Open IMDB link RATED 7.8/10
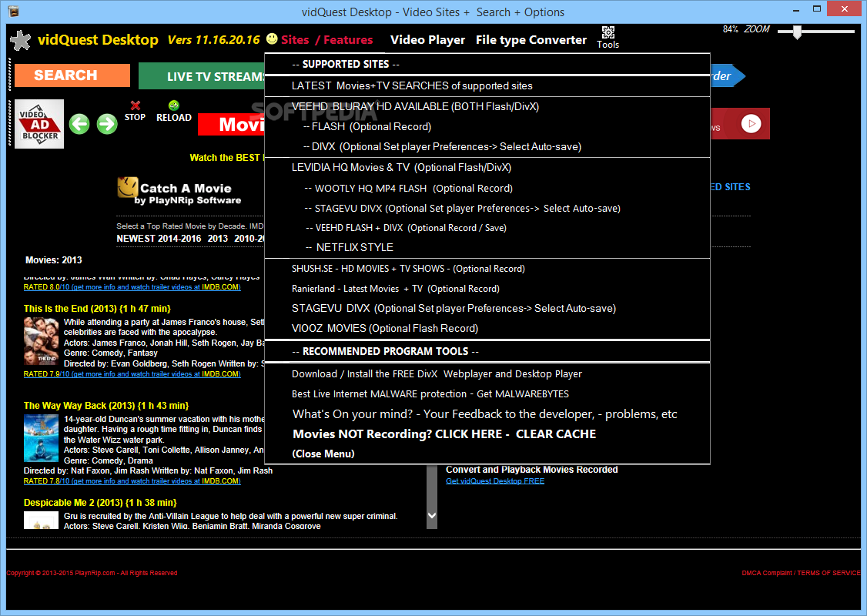The width and height of the screenshot is (867, 616). coord(132,481)
